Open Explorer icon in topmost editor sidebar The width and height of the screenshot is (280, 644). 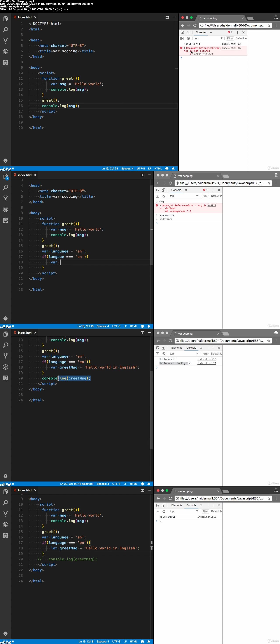click(5, 19)
